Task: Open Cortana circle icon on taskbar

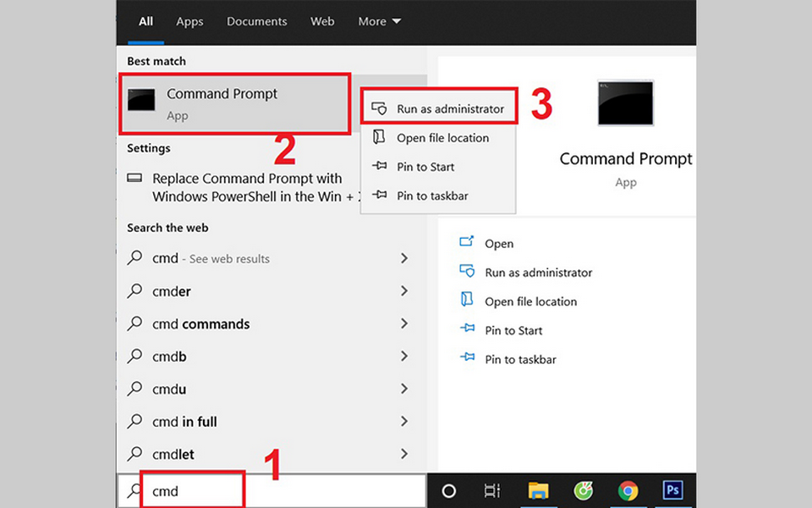Action: coord(449,491)
